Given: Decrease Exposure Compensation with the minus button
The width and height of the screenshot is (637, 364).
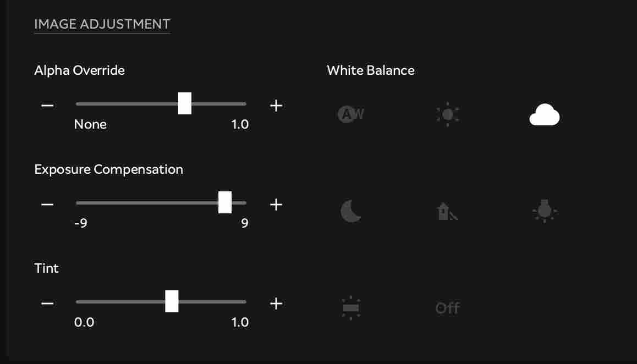Looking at the screenshot, I should 47,204.
